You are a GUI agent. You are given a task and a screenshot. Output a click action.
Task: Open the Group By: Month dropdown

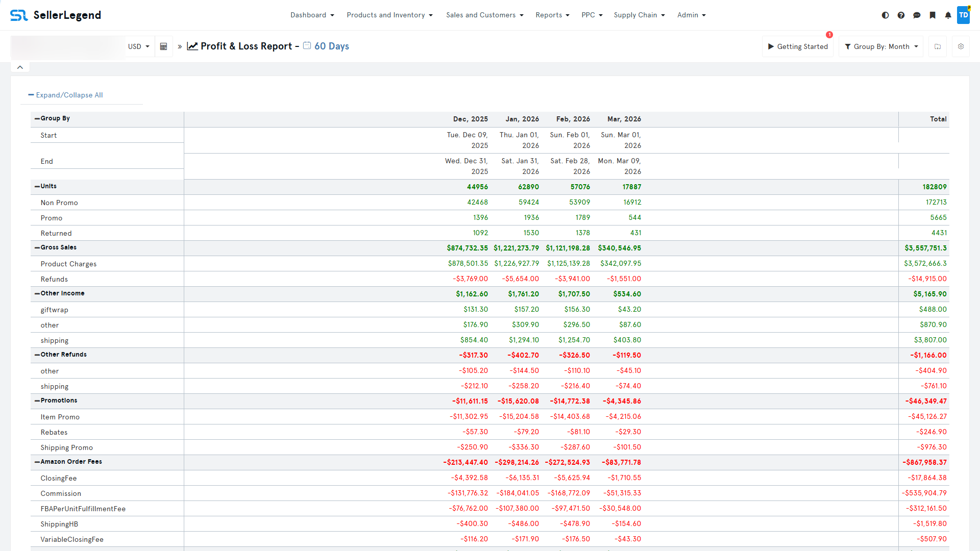click(880, 46)
